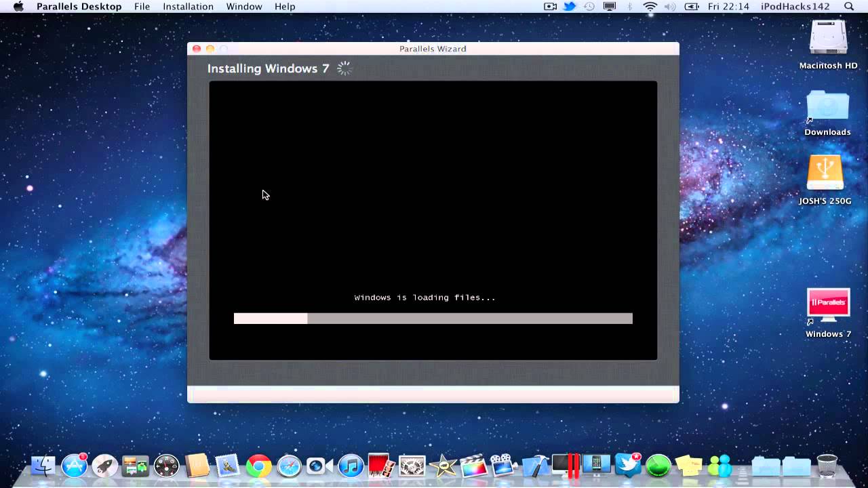This screenshot has height=488, width=868.
Task: Click the volume speaker menu bar icon
Action: (671, 7)
